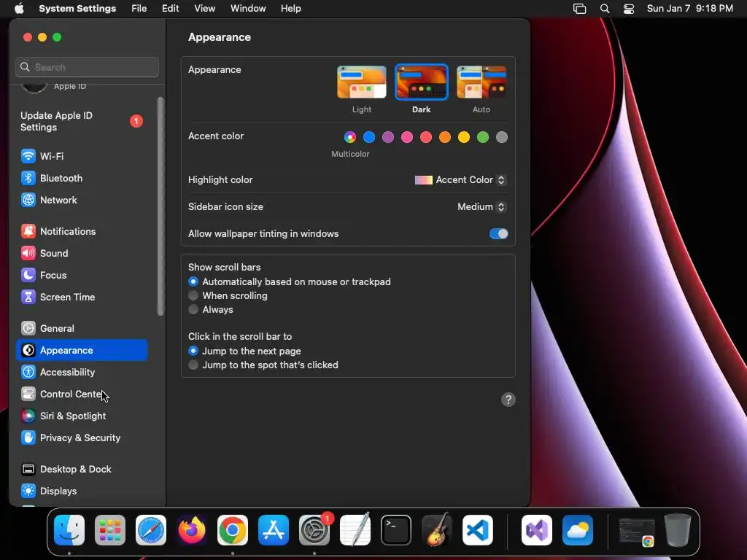Open the App Store from the Dock
Viewport: 747px width, 560px height.
point(274,530)
